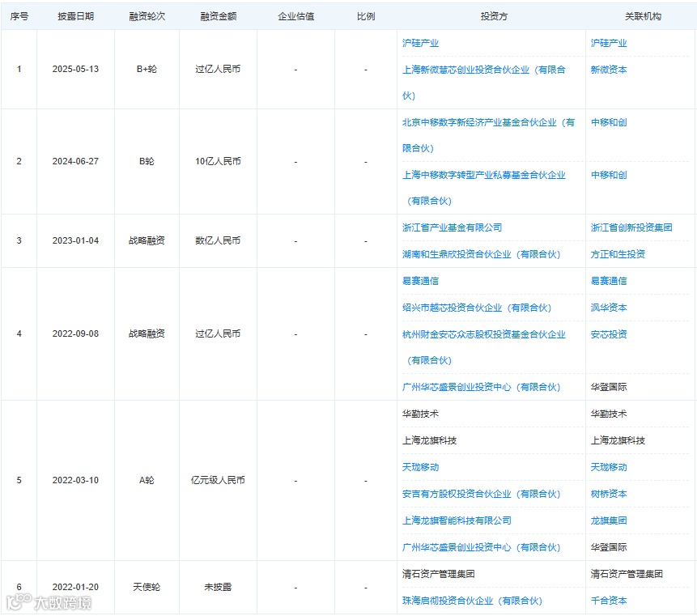Open the 易赛通信 link under 关联机构
The width and height of the screenshot is (697, 616).
609,281
